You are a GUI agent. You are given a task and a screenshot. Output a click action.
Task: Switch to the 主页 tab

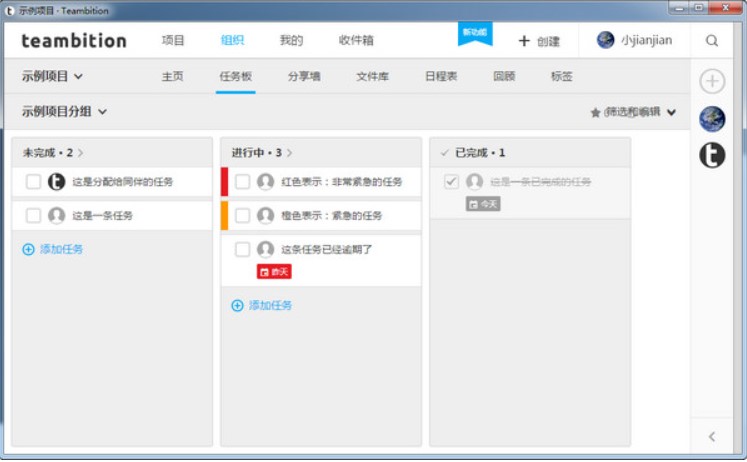pyautogui.click(x=172, y=76)
